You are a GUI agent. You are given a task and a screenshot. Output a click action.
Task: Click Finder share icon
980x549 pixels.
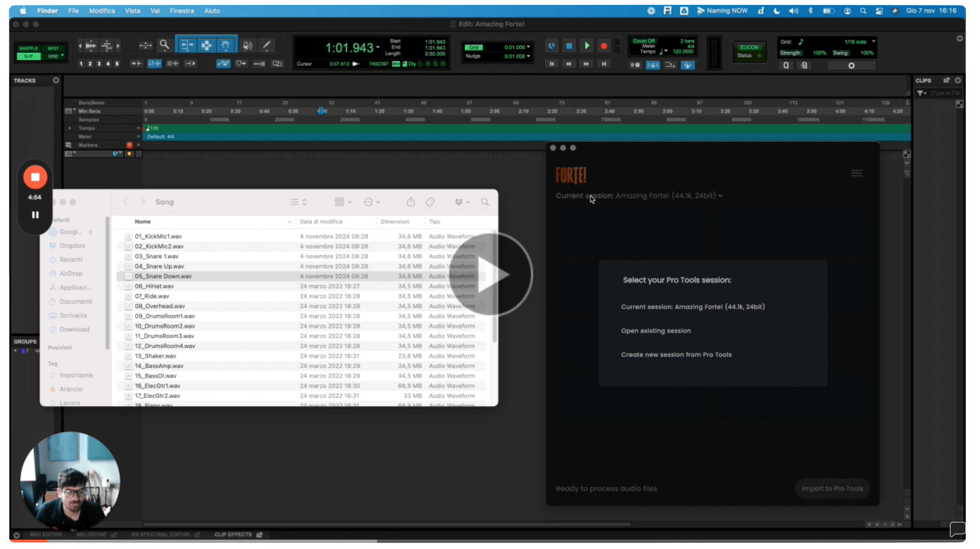[411, 202]
